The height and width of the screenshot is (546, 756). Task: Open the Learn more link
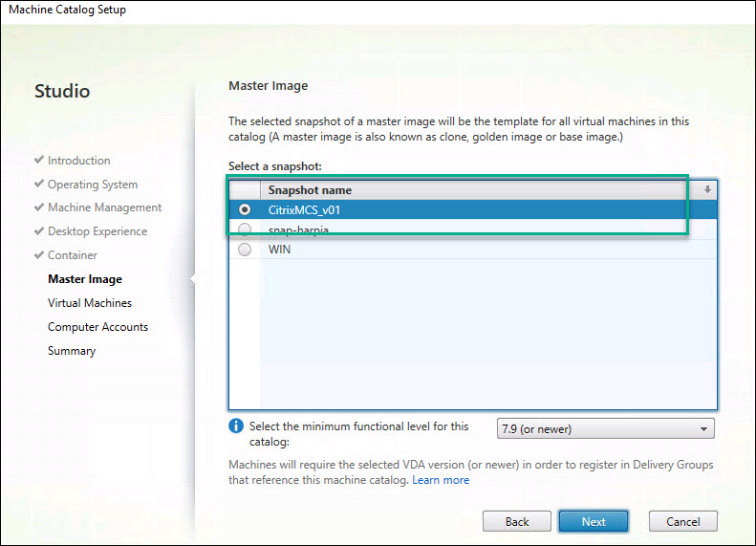coord(441,480)
